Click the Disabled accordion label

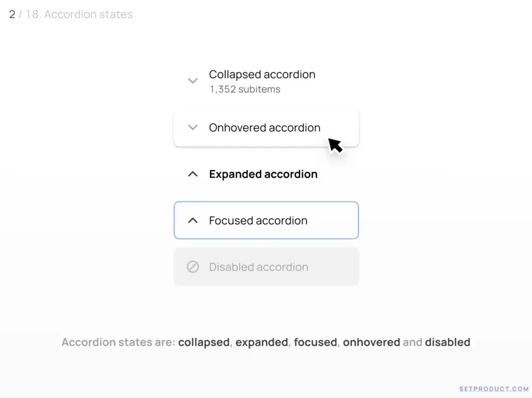[x=258, y=267]
